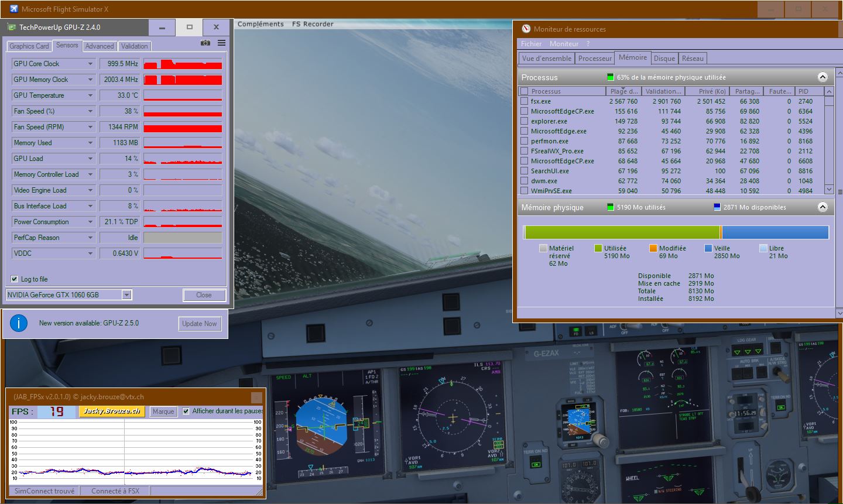Check the fsx.exe process checkbox
The width and height of the screenshot is (843, 504).
pos(525,101)
